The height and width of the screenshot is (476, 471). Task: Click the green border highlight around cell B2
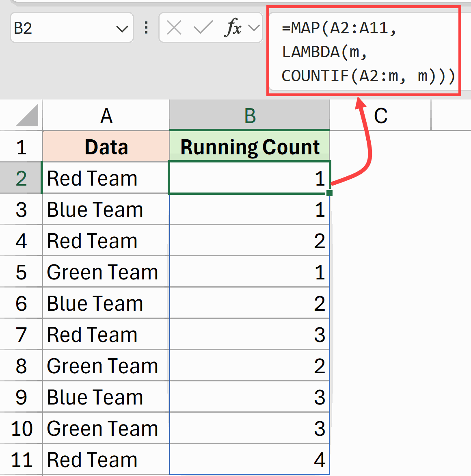pos(249,162)
